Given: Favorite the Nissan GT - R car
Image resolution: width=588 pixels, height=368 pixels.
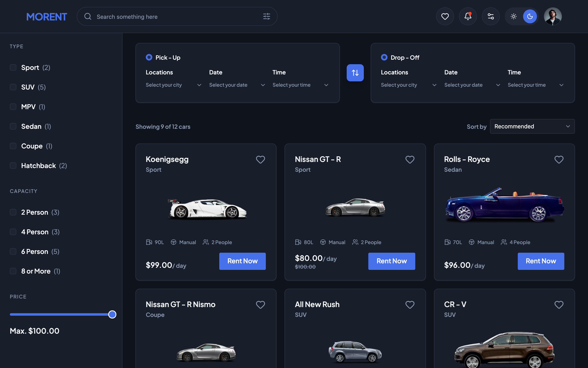Looking at the screenshot, I should point(410,160).
